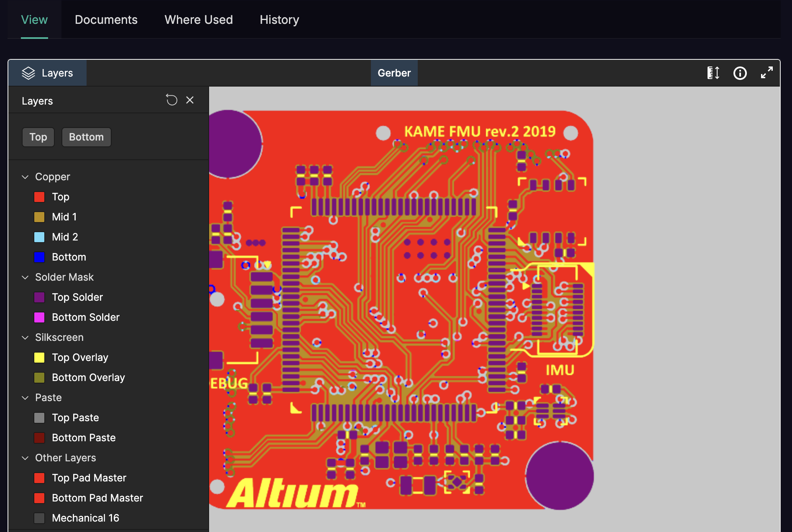Click the Top Pad Master color swatch
This screenshot has width=792, height=532.
[39, 478]
